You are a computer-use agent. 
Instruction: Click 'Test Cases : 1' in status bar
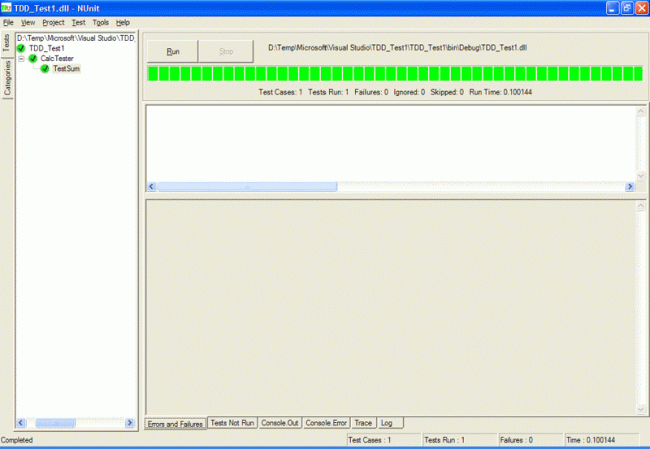(x=369, y=440)
